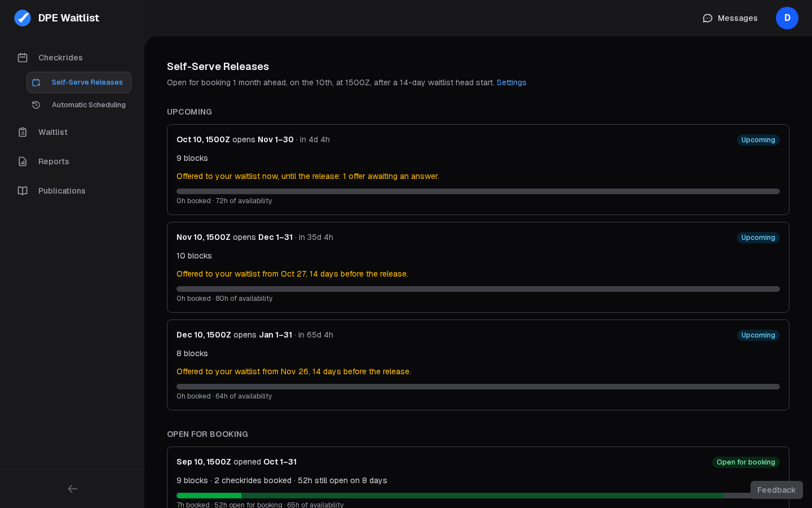Open the Feedback button
The width and height of the screenshot is (812, 508).
(776, 490)
